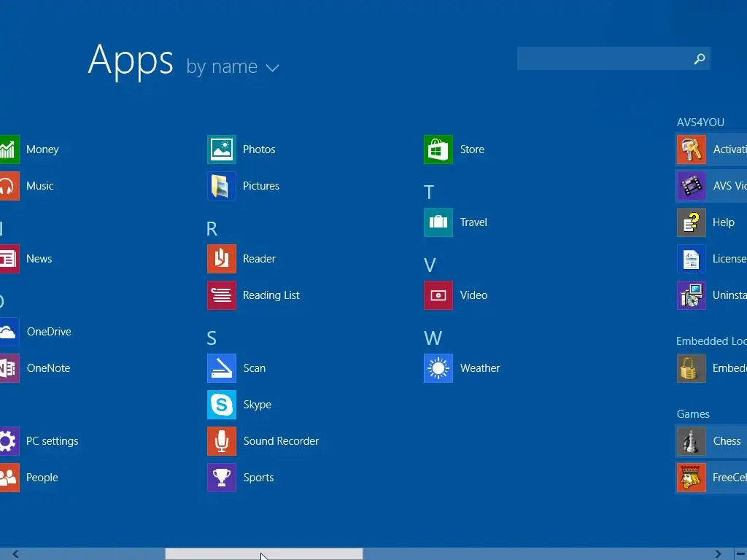Viewport: 747px width, 560px height.
Task: Click the 'Skype' label text
Action: click(258, 405)
